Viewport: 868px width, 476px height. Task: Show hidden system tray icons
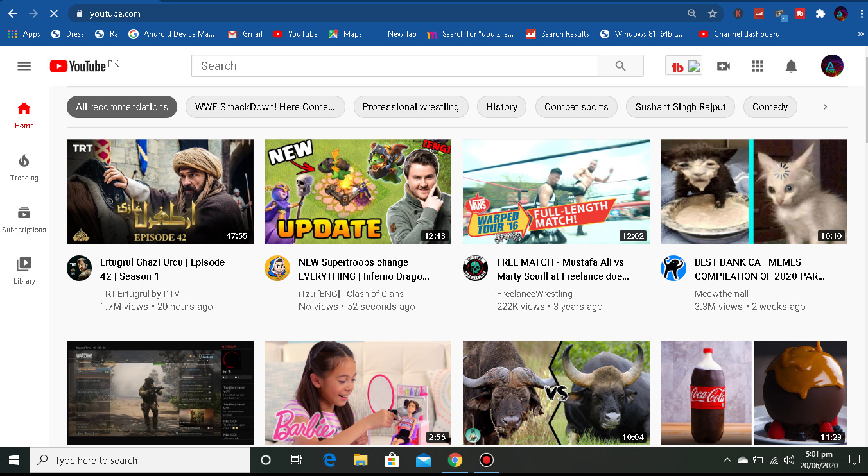[x=727, y=460]
